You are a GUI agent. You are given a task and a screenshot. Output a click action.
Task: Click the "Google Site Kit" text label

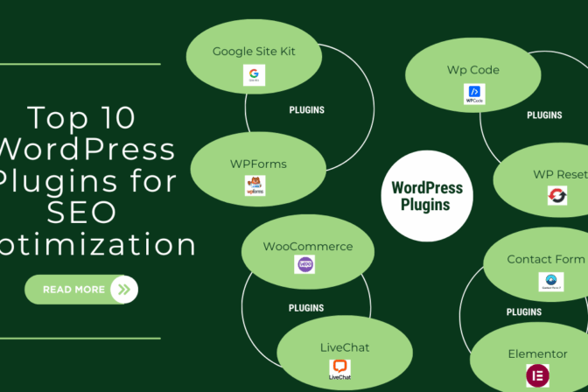[254, 52]
